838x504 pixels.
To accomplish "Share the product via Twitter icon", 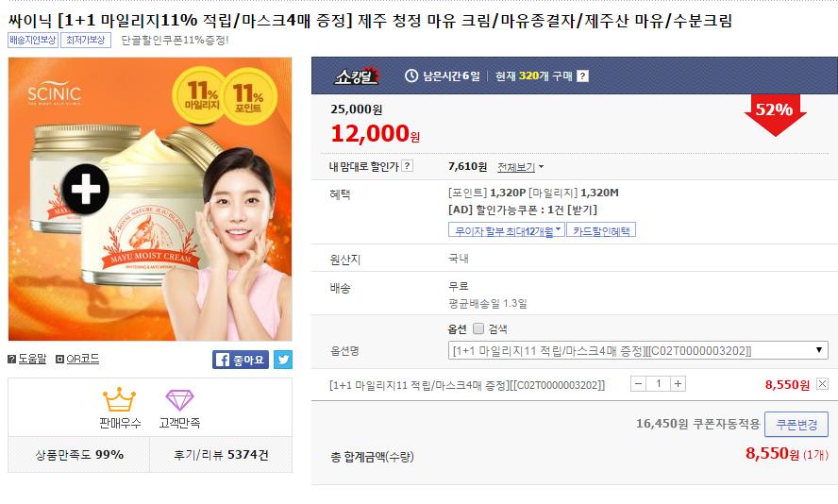I will coord(283,360).
